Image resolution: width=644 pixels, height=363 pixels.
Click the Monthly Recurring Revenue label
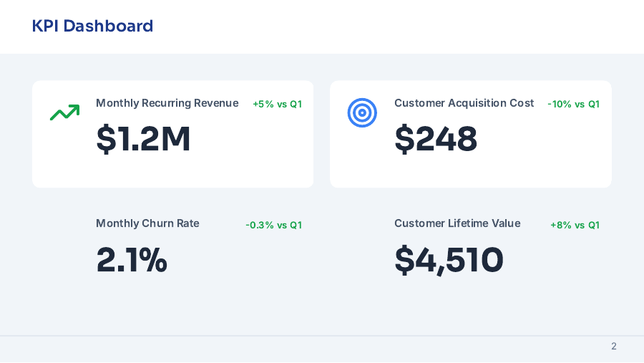click(167, 103)
